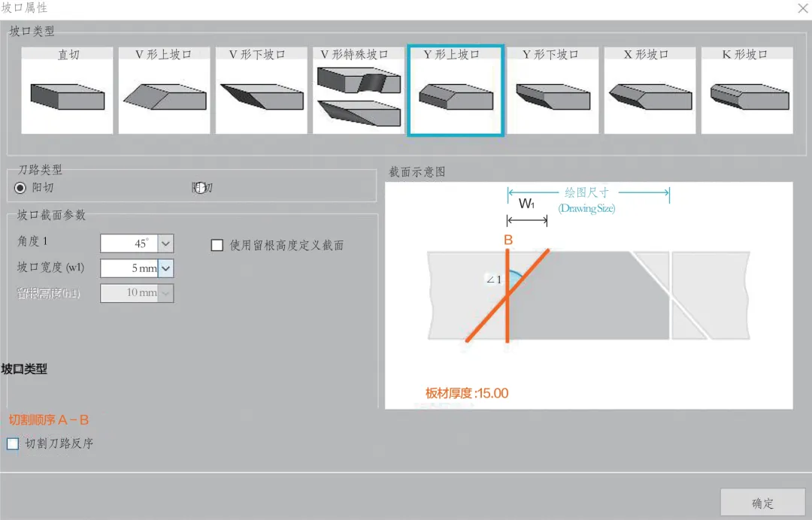812x520 pixels.
Task: Open the 角度1 dropdown arrow
Action: click(165, 243)
